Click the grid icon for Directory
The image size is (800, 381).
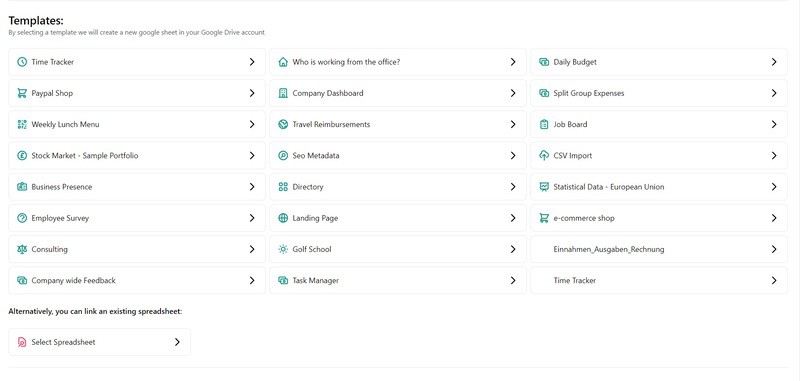(283, 187)
